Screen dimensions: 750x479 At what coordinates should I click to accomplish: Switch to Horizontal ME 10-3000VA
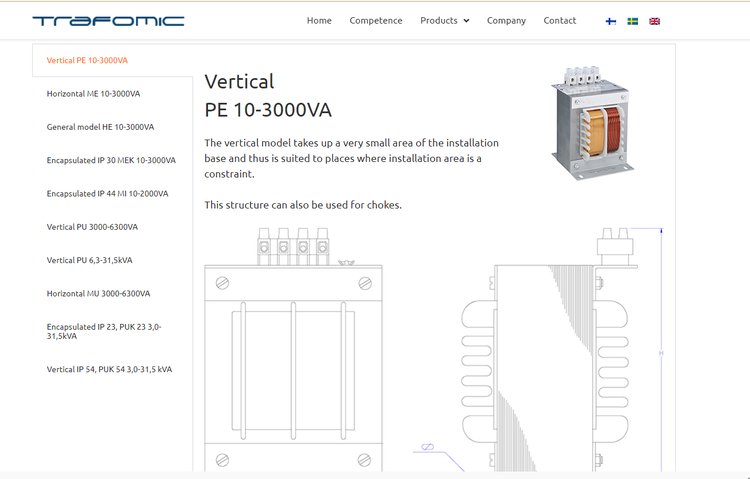coord(93,94)
